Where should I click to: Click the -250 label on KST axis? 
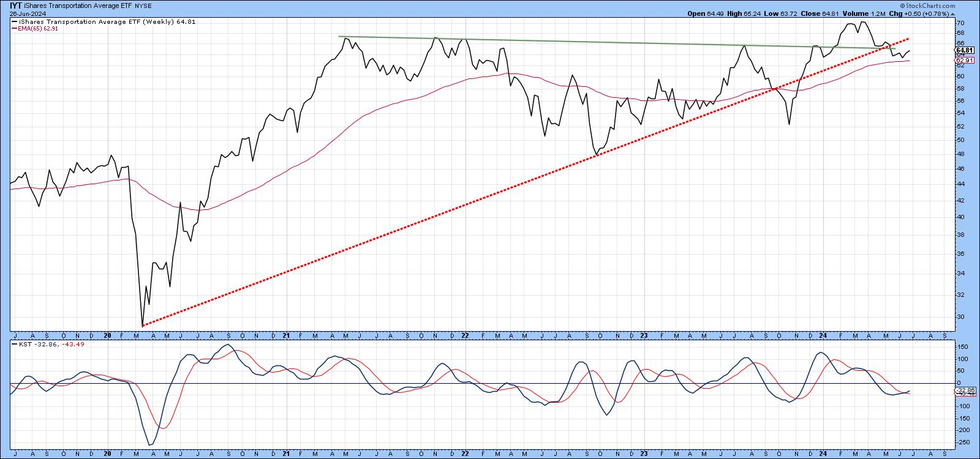963,442
